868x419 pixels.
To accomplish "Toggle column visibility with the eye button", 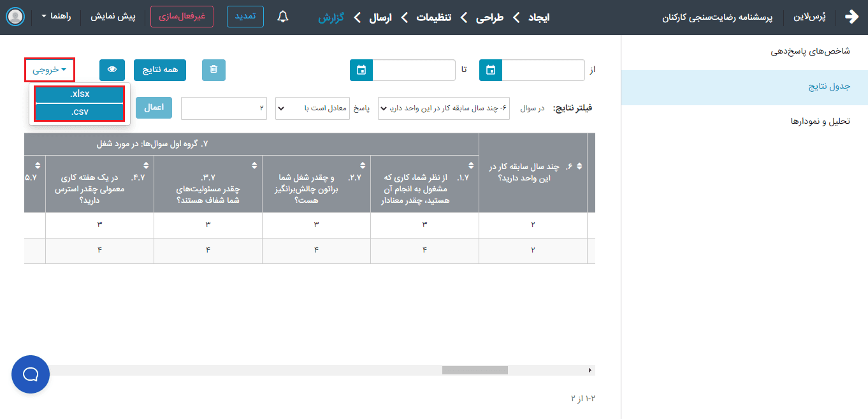I will [x=112, y=70].
